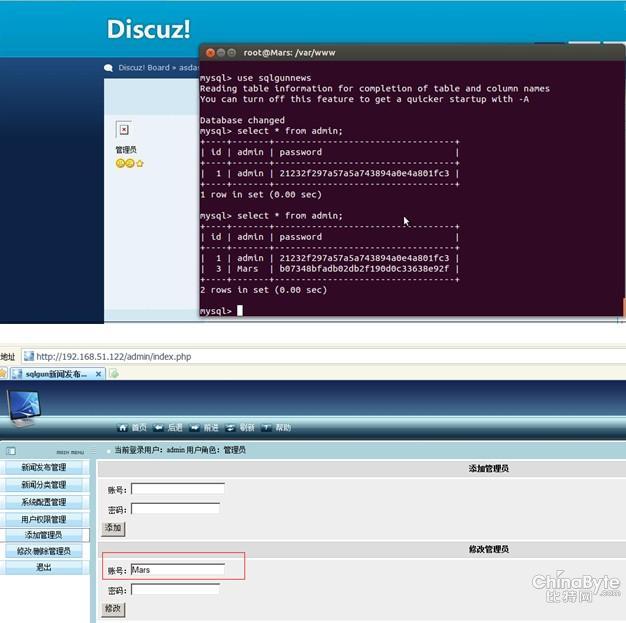
Task: Click the favorites star icon
Action: [3, 374]
